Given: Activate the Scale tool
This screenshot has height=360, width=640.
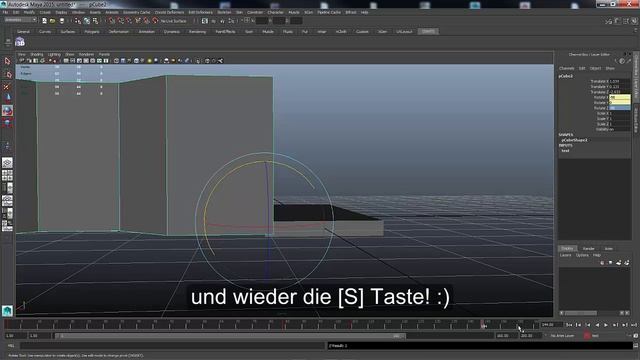Looking at the screenshot, I should point(7,122).
